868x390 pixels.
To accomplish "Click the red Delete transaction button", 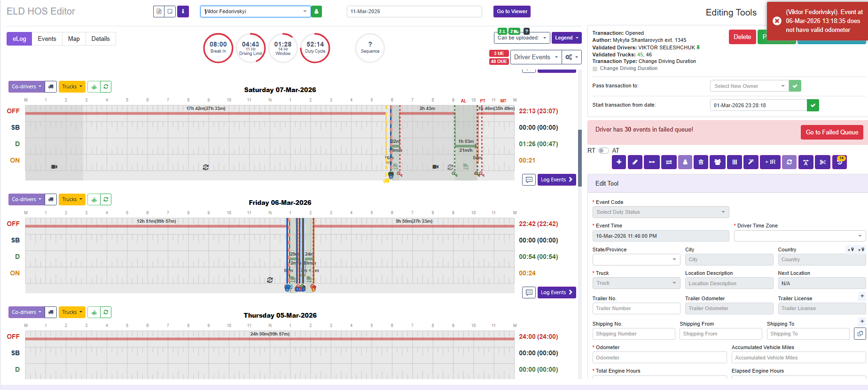I will pyautogui.click(x=742, y=37).
